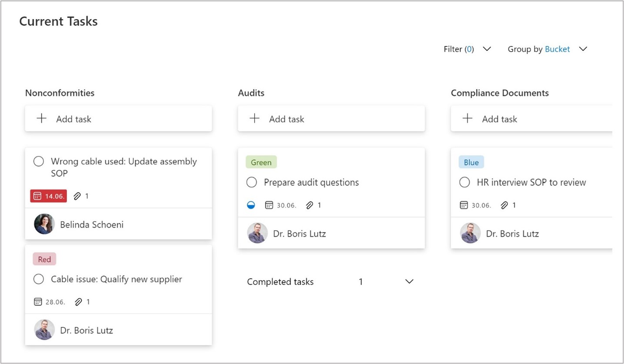624x364 pixels.
Task: Click the Completed tasks count 1
Action: coord(361,282)
